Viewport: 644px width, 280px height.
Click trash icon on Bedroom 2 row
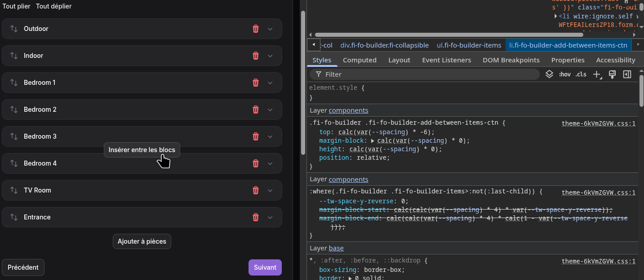(x=256, y=109)
